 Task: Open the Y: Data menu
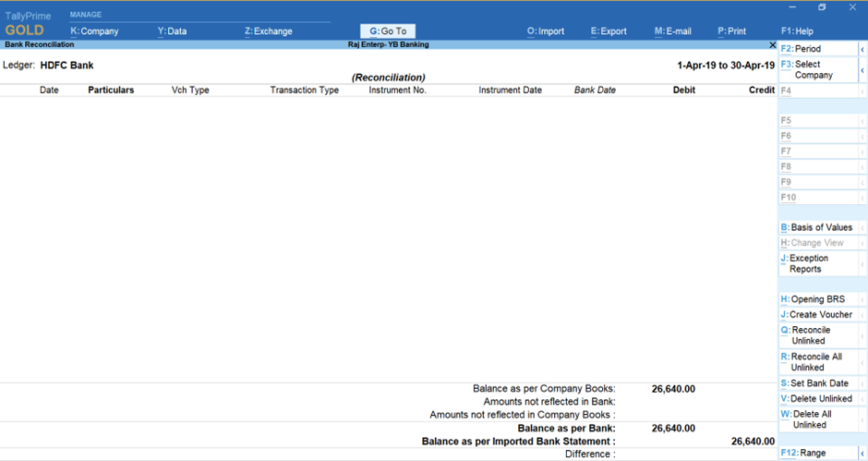coord(172,31)
